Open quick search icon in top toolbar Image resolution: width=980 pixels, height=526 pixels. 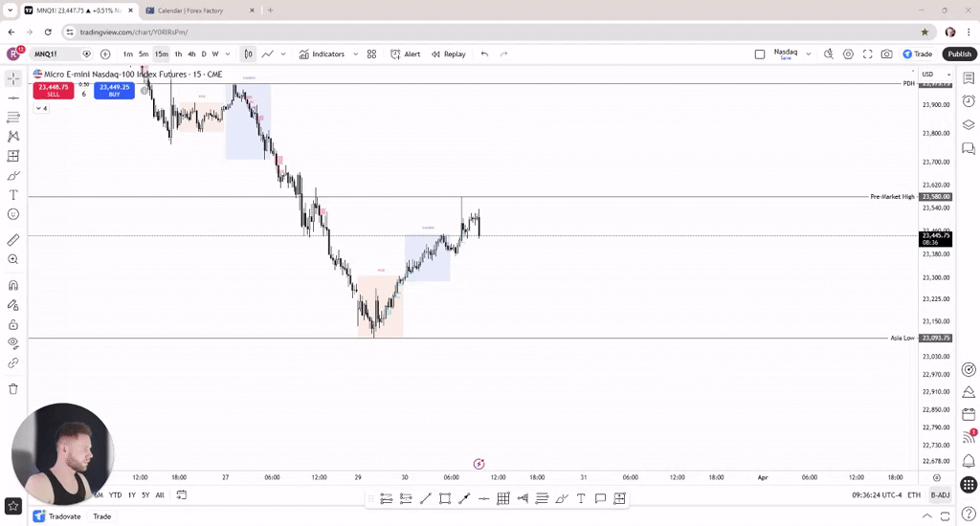[x=829, y=55]
